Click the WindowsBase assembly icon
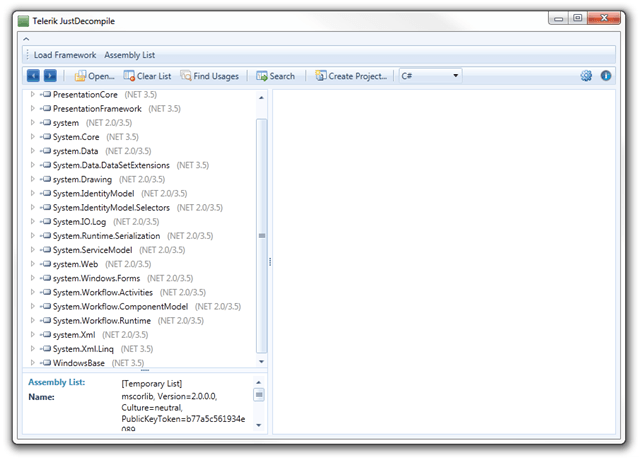The width and height of the screenshot is (640, 460). (46, 363)
